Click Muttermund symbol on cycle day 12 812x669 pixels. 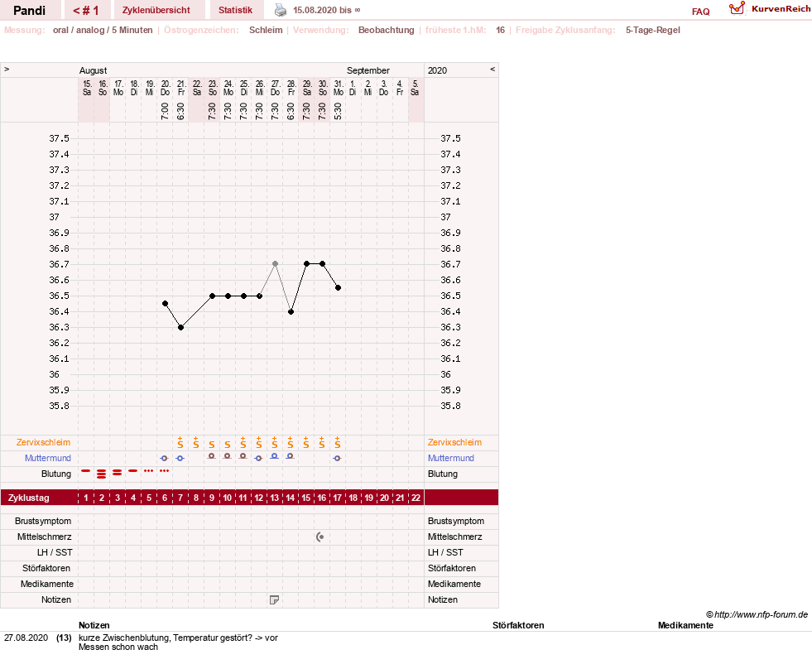pos(258,458)
